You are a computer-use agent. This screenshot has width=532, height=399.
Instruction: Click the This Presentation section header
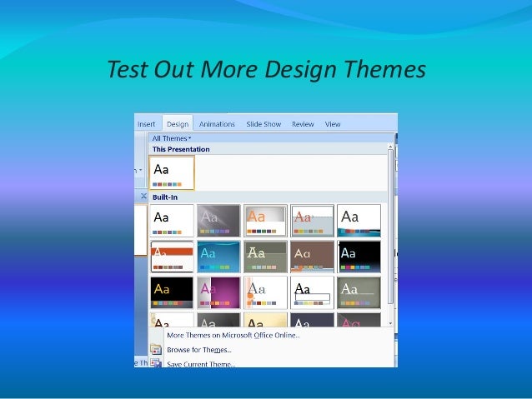268,149
